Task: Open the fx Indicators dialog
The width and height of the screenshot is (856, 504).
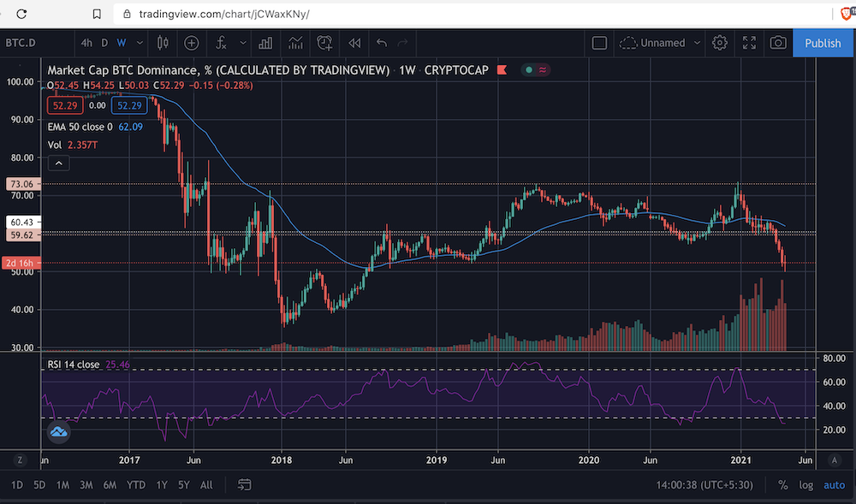Action: click(x=221, y=43)
